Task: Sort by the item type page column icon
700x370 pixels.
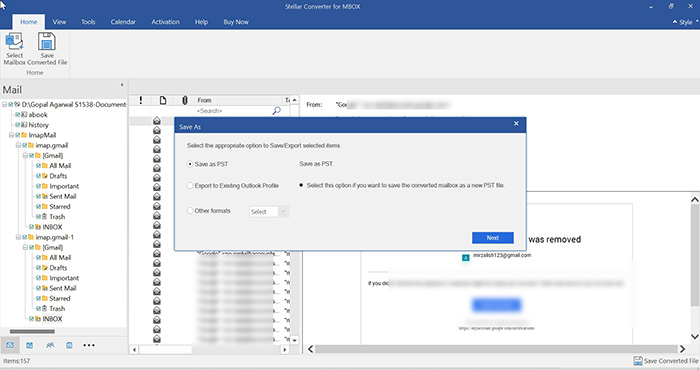Action: [163, 100]
